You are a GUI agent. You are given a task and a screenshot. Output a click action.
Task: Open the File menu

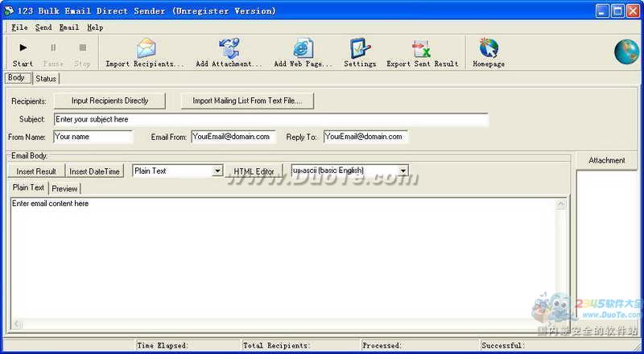pos(19,27)
